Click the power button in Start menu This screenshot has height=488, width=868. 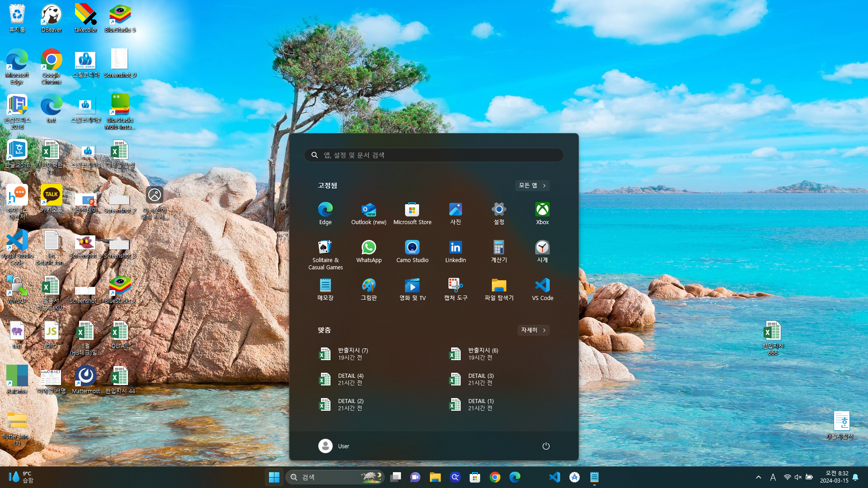(546, 446)
